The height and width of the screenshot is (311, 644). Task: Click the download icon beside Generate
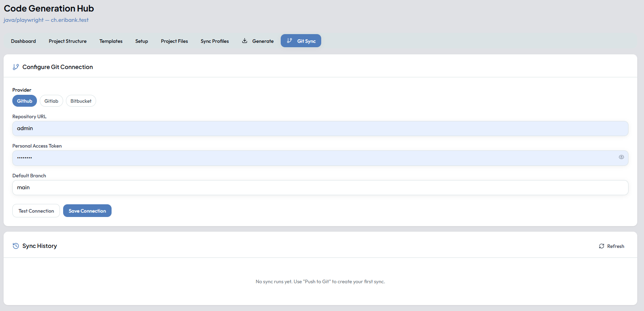(245, 41)
